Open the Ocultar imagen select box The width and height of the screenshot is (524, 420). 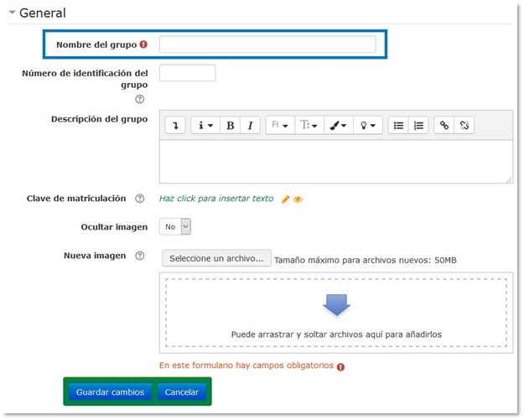176,226
